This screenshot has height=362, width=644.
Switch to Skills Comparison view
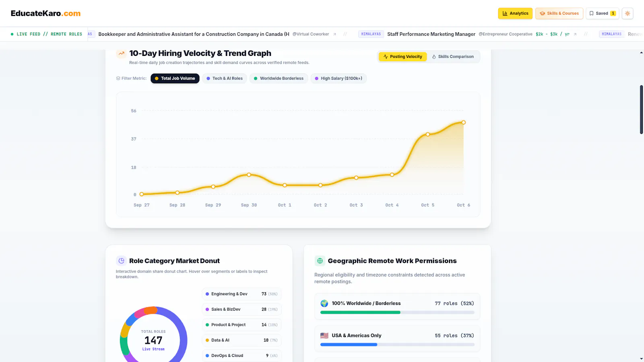[x=453, y=57]
